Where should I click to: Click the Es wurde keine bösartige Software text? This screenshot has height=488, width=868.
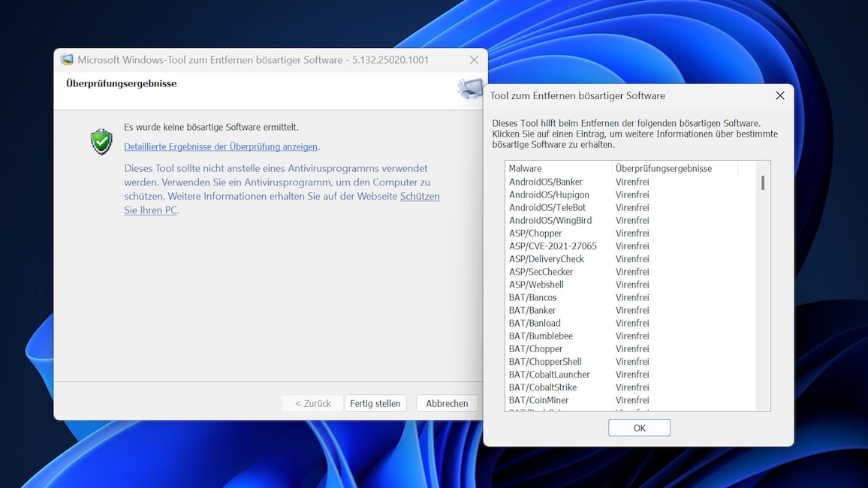click(x=212, y=128)
